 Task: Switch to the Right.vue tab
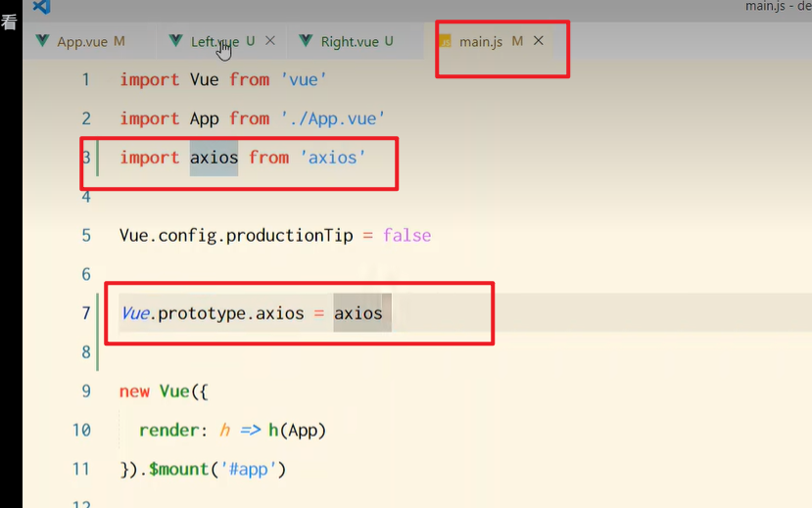(350, 42)
